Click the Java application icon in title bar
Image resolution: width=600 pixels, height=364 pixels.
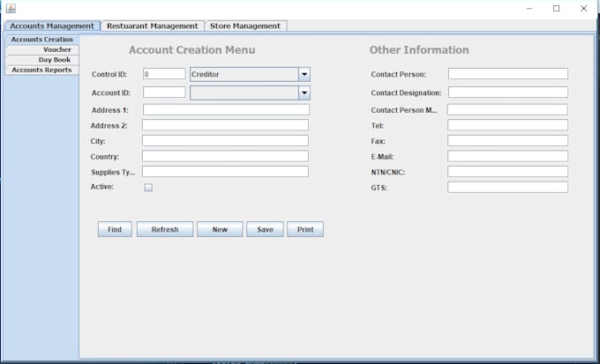coord(11,8)
